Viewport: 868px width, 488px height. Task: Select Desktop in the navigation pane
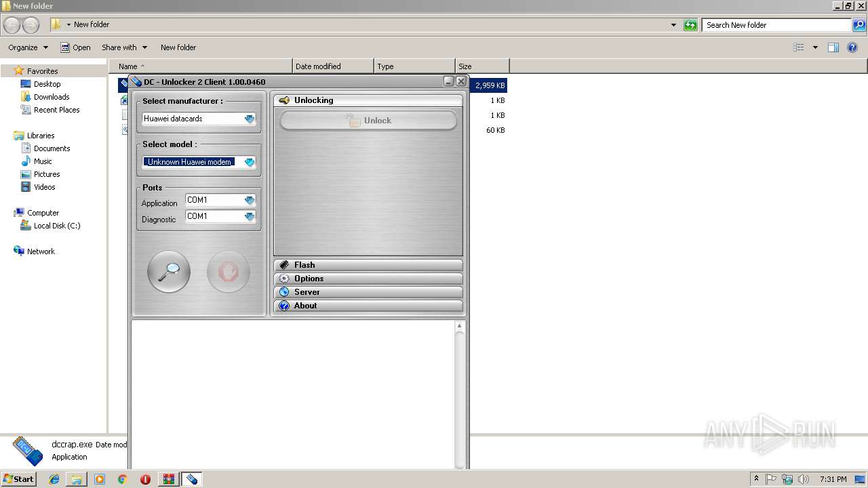tap(47, 84)
